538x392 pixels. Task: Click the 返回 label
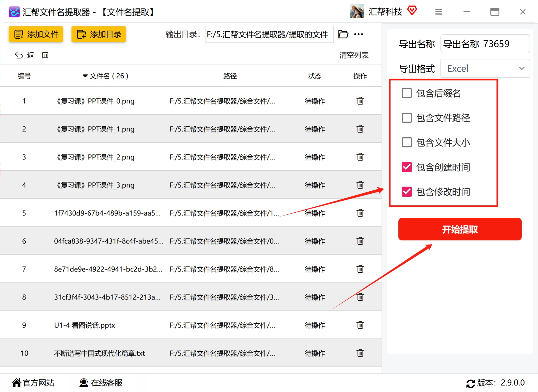38,55
